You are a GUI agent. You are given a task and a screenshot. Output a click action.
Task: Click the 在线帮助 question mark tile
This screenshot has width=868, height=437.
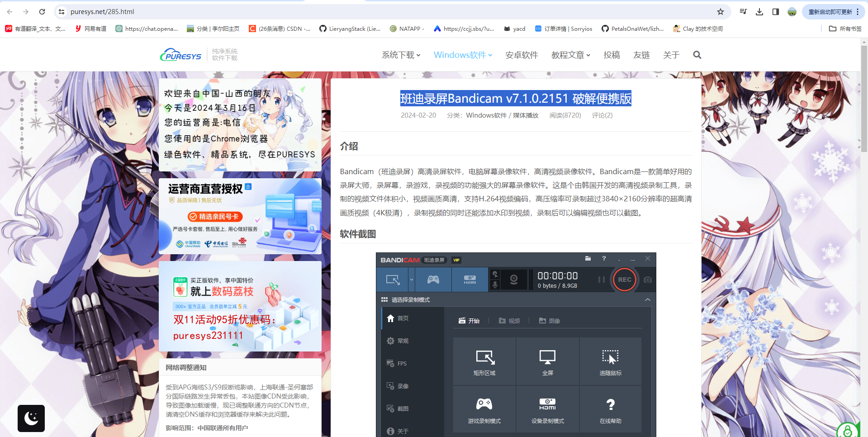(x=611, y=409)
